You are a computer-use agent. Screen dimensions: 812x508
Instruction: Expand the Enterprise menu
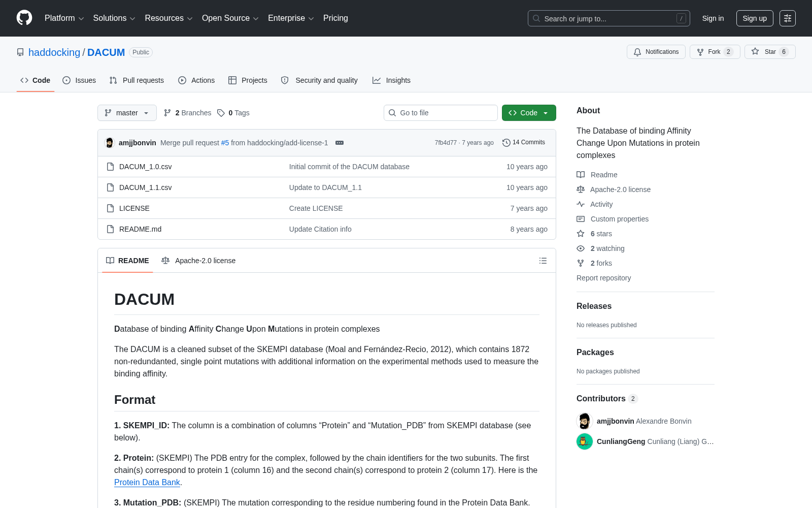pos(291,18)
